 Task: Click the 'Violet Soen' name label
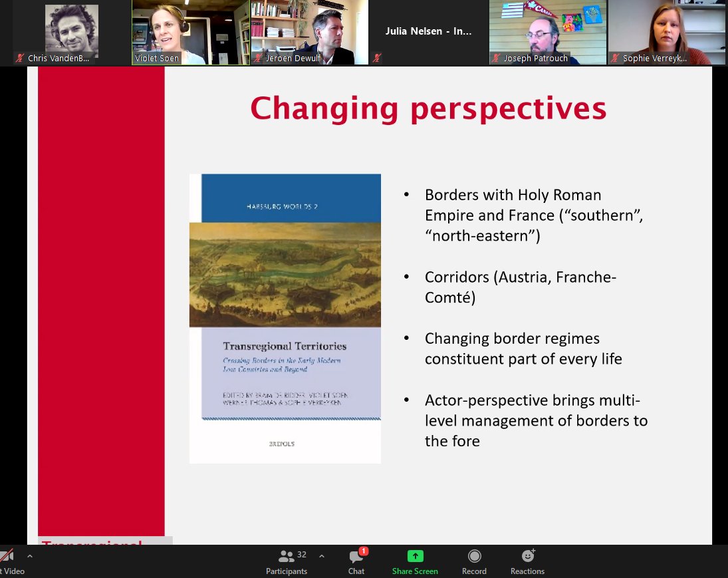point(156,58)
